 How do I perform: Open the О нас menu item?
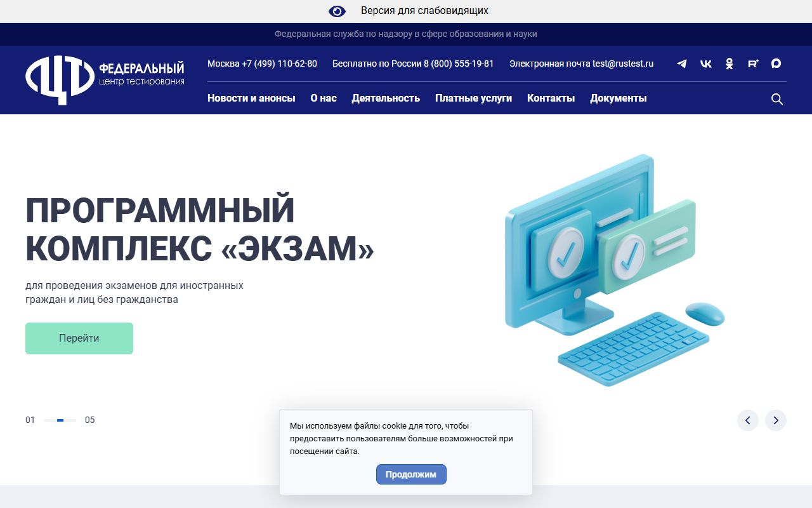point(324,98)
